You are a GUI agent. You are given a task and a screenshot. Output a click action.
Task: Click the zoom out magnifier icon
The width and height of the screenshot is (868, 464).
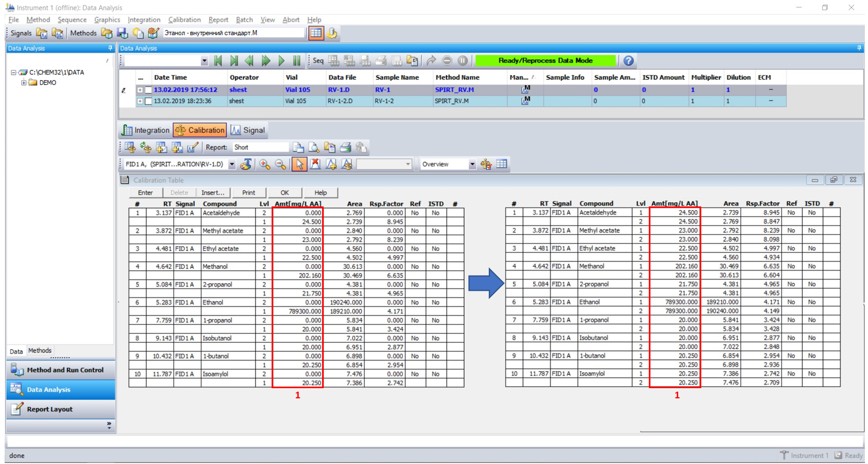pos(281,164)
